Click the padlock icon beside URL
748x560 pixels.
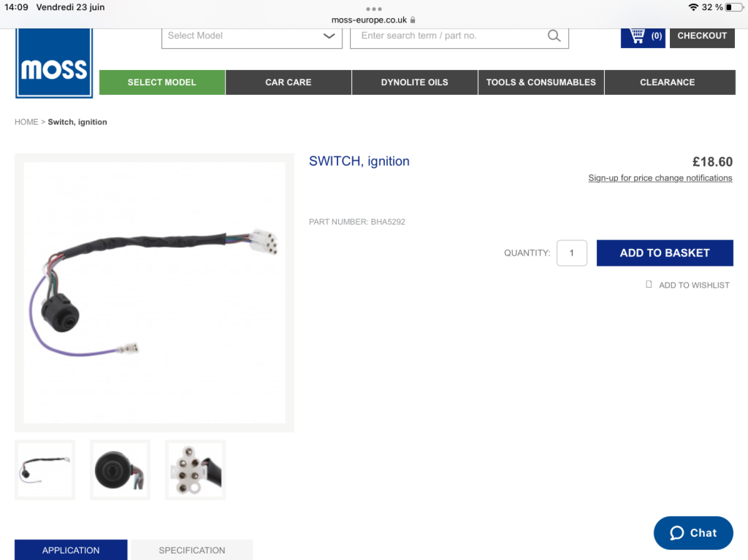(x=413, y=20)
